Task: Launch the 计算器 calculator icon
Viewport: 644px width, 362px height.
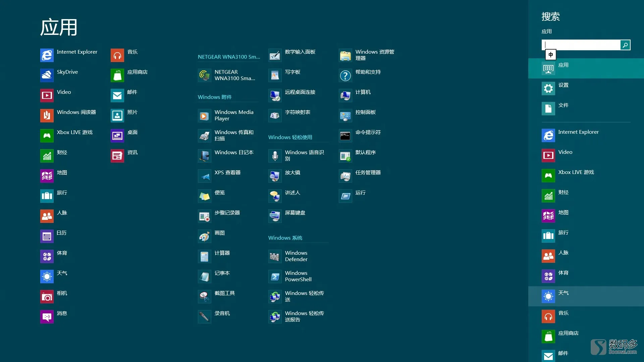Action: [x=205, y=256]
